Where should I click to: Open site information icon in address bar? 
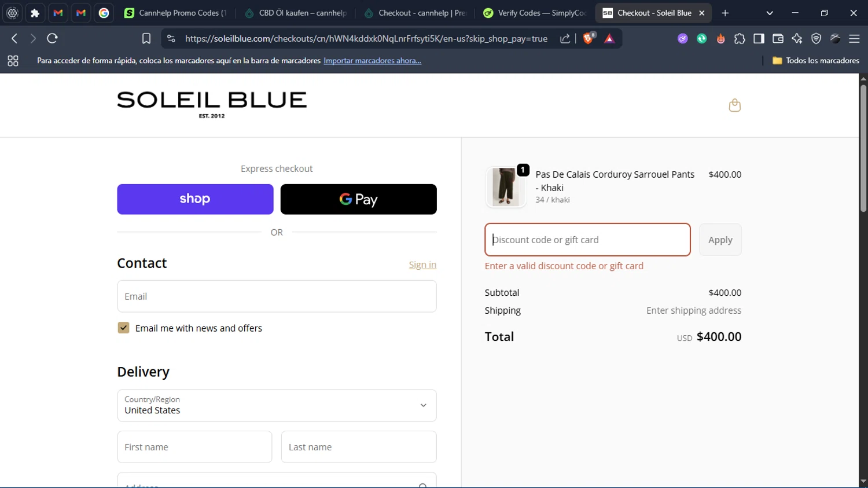(x=171, y=39)
